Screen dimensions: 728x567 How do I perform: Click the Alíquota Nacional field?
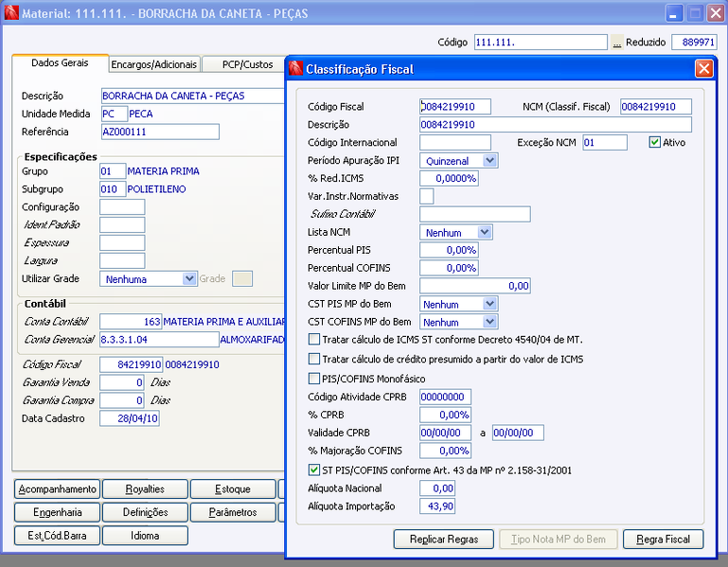(437, 488)
